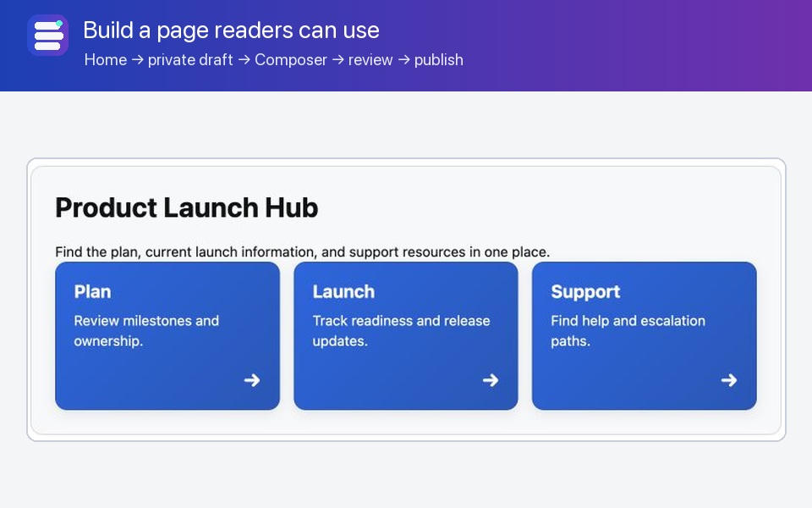Click the arrow icon on the Support card
Image resolution: width=812 pixels, height=508 pixels.
[x=729, y=380]
